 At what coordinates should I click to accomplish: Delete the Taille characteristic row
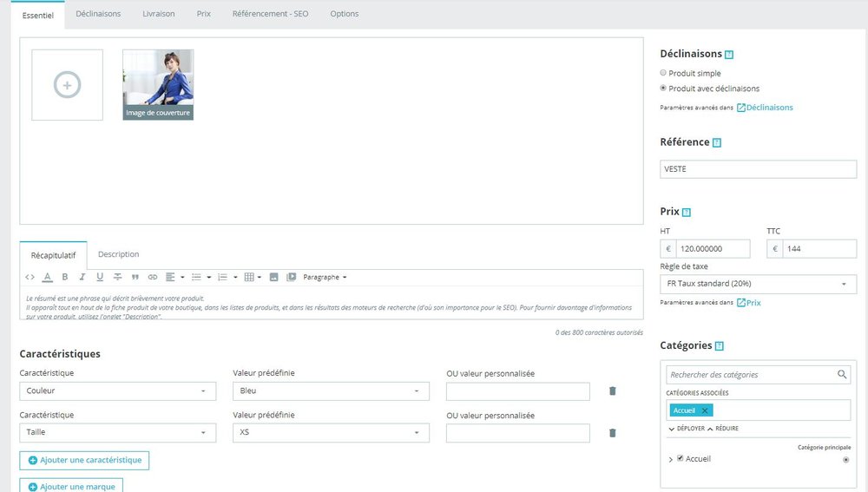(612, 433)
